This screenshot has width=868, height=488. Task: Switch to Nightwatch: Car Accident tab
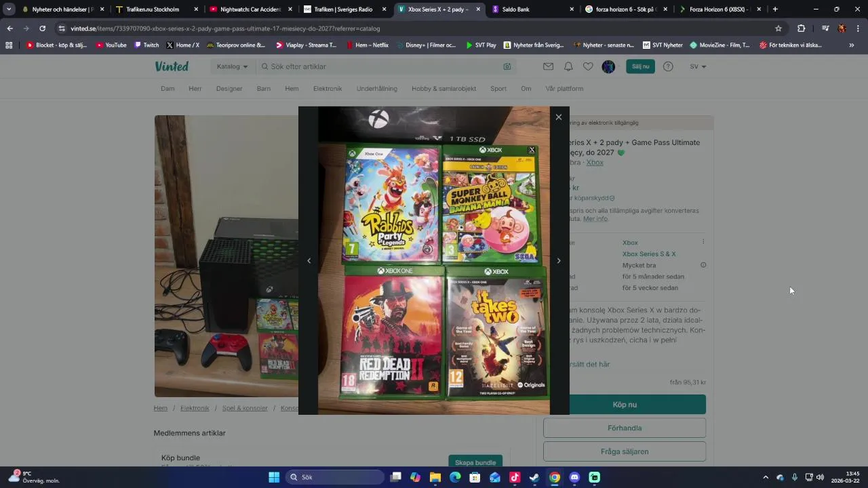250,9
